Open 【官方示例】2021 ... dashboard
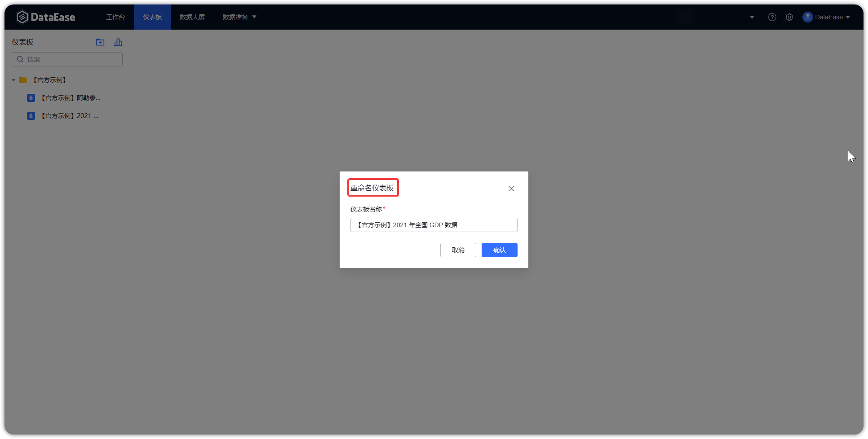Viewport: 868px width, 439px height. 70,116
